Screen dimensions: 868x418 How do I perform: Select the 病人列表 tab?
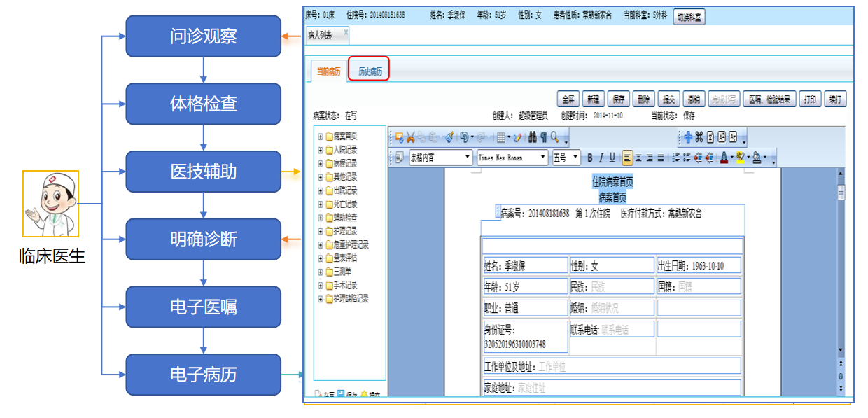tap(321, 34)
